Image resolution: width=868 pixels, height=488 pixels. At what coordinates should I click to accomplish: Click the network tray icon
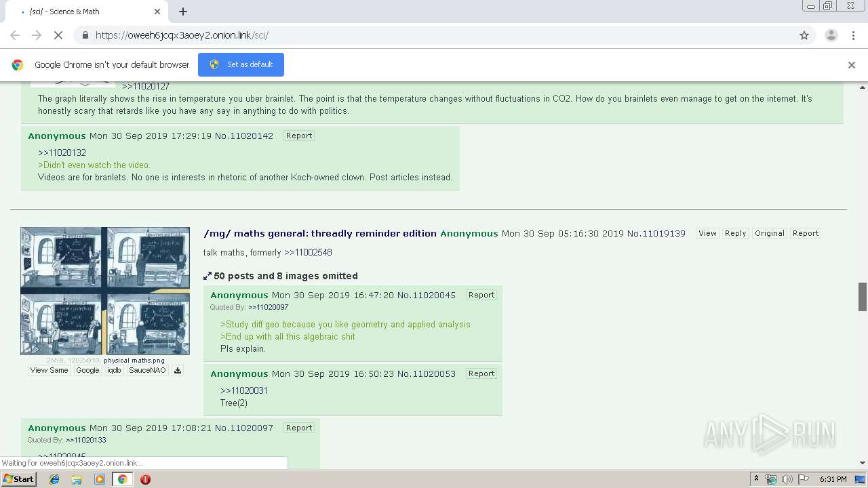[771, 479]
